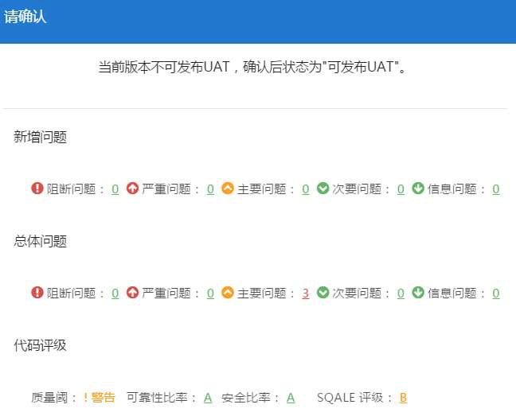Open 总体问题 次要问题 count link
Image resolution: width=516 pixels, height=420 pixels.
click(x=401, y=294)
